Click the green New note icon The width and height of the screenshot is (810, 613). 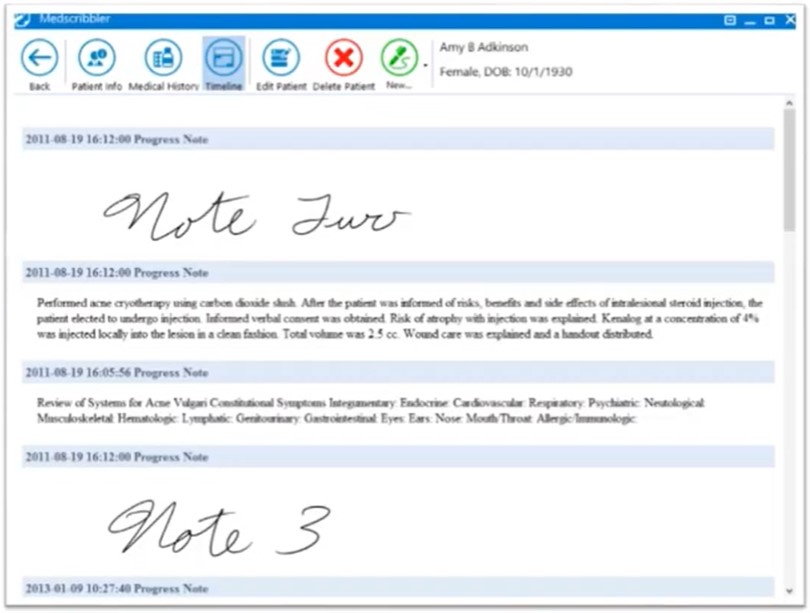click(x=399, y=58)
